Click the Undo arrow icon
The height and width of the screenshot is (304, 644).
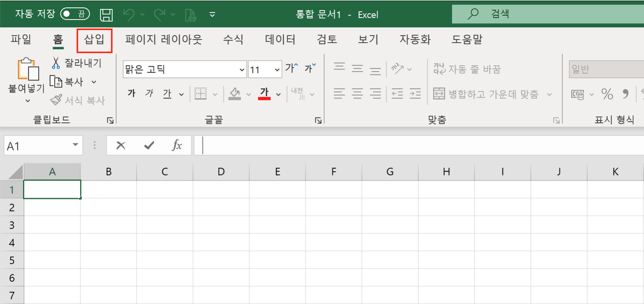[129, 15]
